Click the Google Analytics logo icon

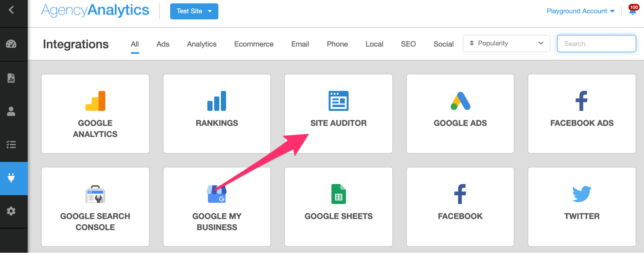coord(95,101)
